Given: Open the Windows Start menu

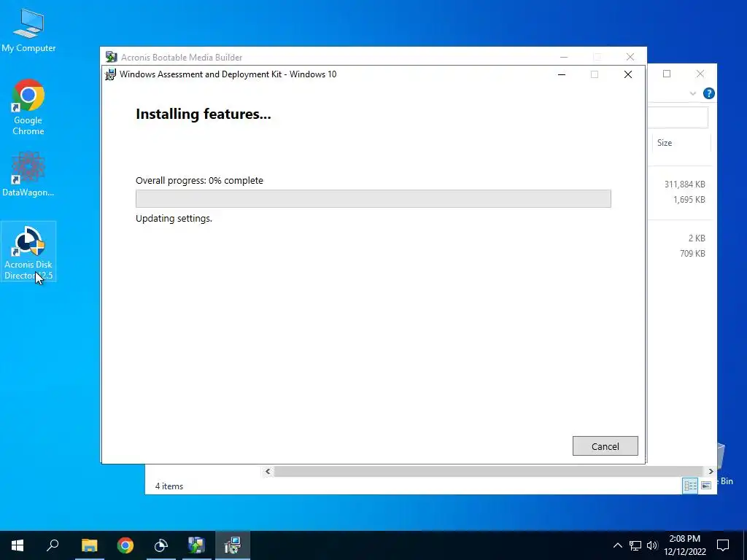Looking at the screenshot, I should [x=18, y=545].
